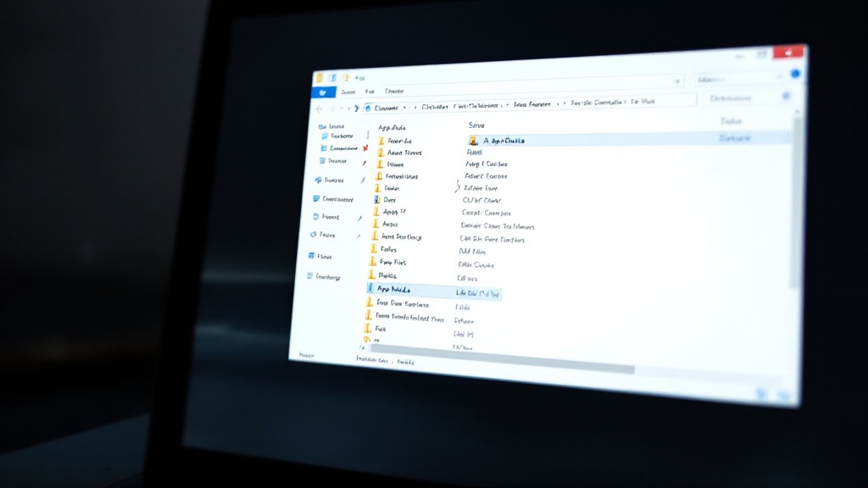Image resolution: width=868 pixels, height=488 pixels.
Task: Open the second ribbon tab next to File
Action: point(348,91)
